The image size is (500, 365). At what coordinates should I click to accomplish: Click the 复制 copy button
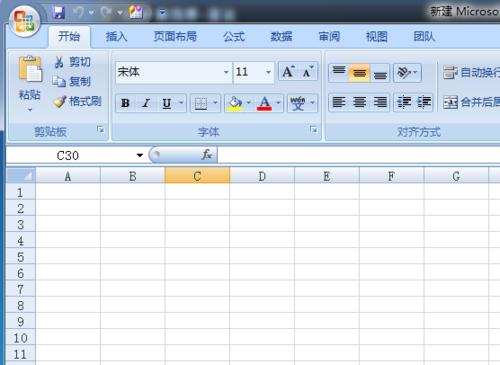tap(71, 82)
